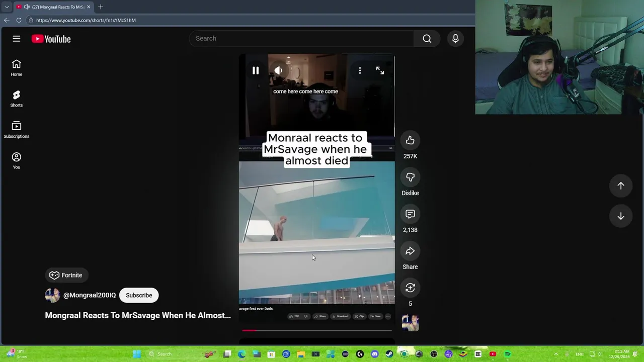Click the Mongraal200IQ channel avatar
The image size is (644, 362).
(x=52, y=295)
